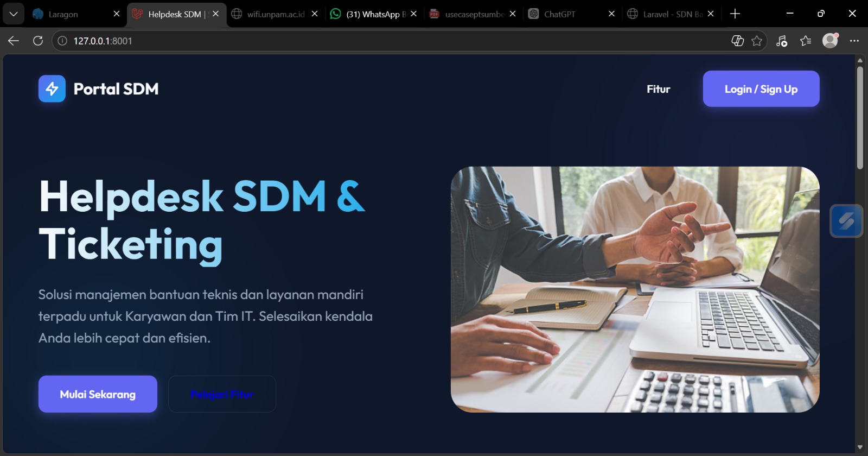Image resolution: width=868 pixels, height=456 pixels.
Task: Click the vertical page scrollbar thumb
Action: [x=860, y=118]
